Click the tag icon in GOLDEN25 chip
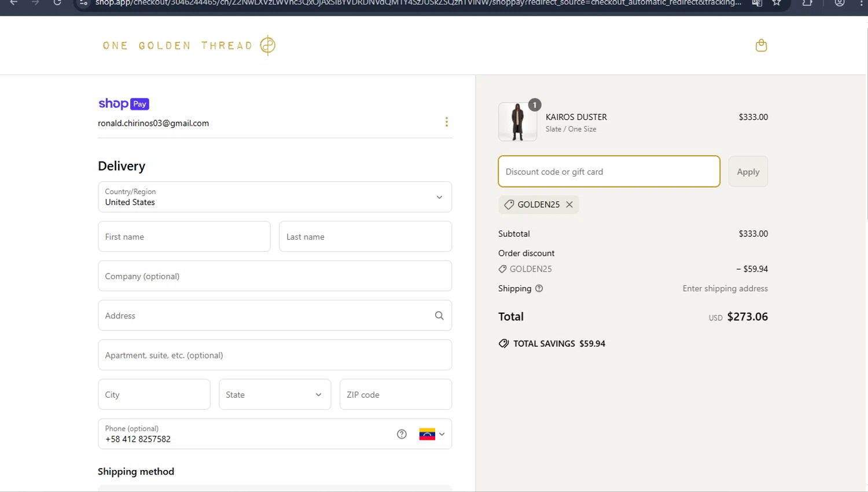This screenshot has width=868, height=492. (x=509, y=204)
